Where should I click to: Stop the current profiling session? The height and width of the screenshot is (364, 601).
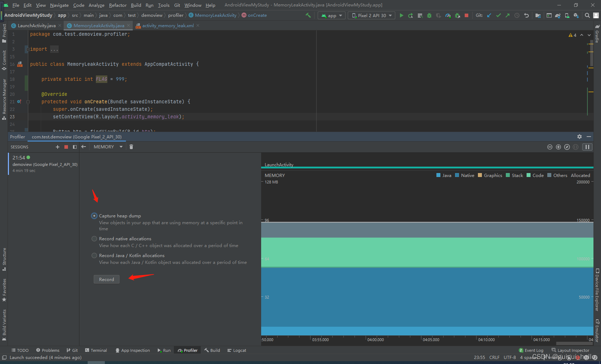66,147
